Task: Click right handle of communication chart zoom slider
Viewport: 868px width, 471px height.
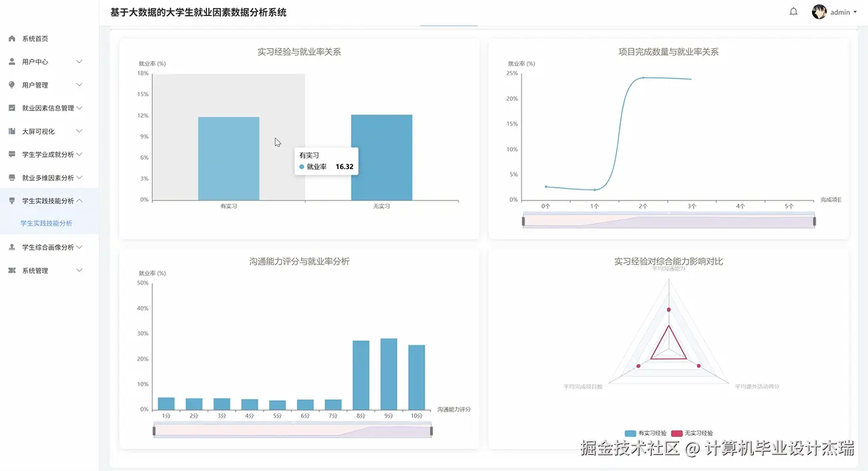Action: click(x=431, y=431)
